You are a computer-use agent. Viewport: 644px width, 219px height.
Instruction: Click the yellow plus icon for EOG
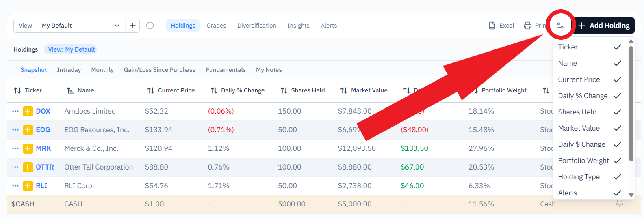[x=28, y=130]
